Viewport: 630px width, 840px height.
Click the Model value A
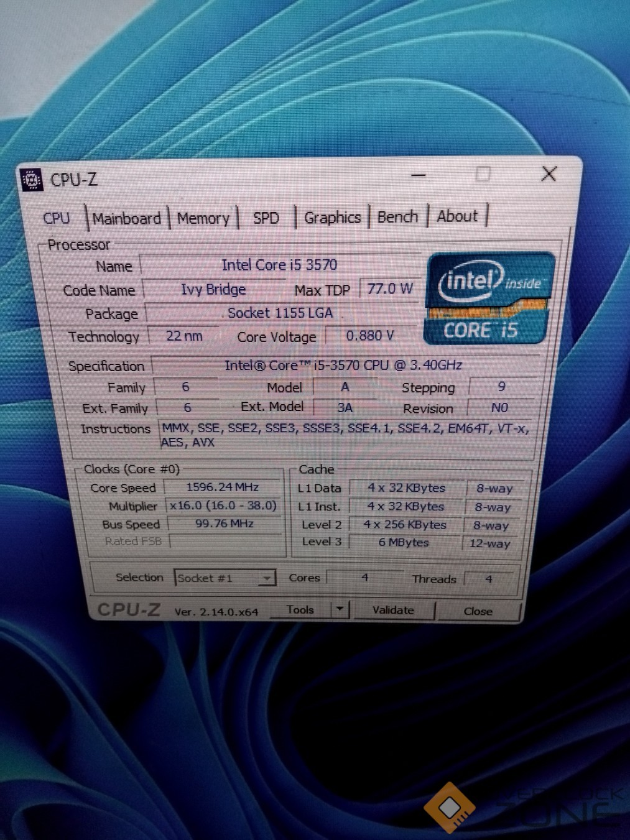(x=345, y=387)
